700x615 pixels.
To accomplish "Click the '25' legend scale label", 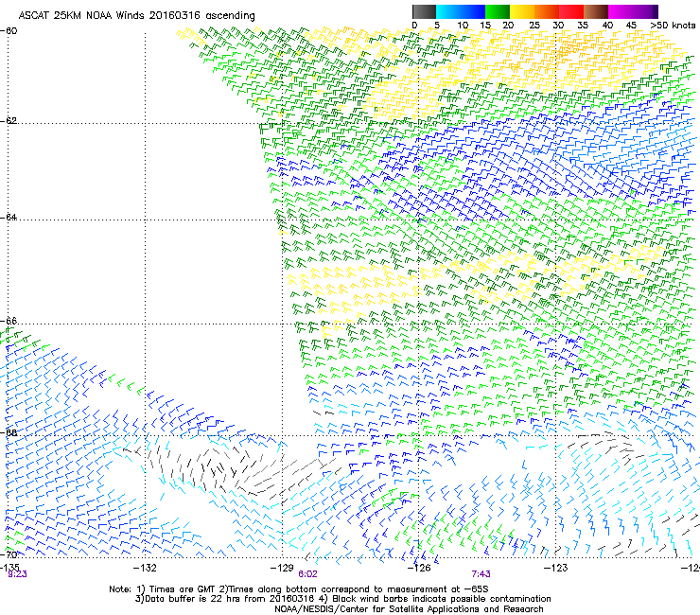I will 534,26.
